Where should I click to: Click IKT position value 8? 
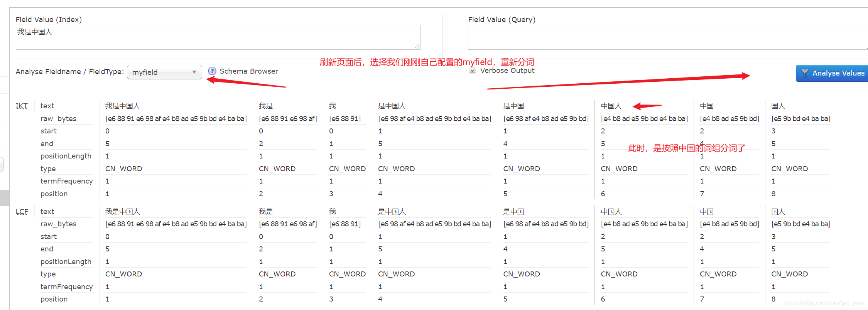click(x=773, y=194)
